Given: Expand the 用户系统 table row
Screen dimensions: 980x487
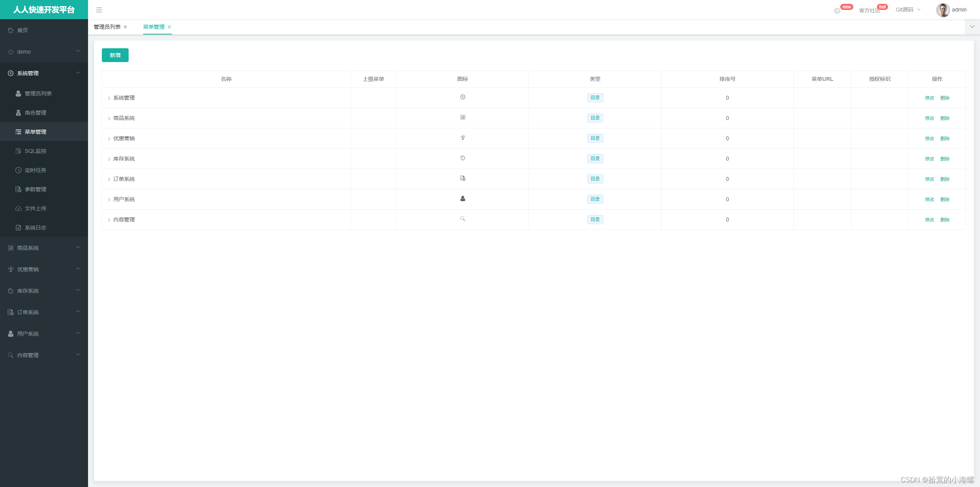Looking at the screenshot, I should pos(109,200).
